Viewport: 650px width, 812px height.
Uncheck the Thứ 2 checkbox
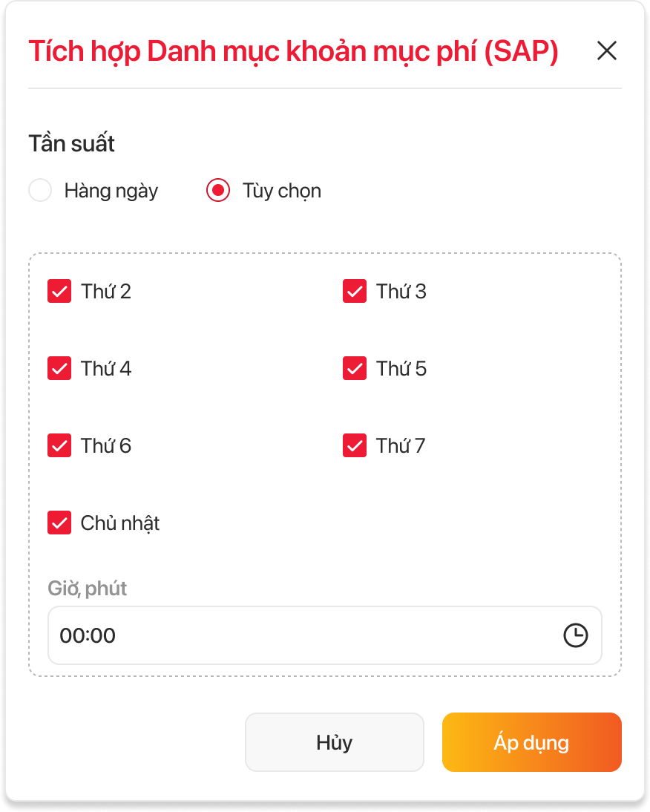point(59,292)
